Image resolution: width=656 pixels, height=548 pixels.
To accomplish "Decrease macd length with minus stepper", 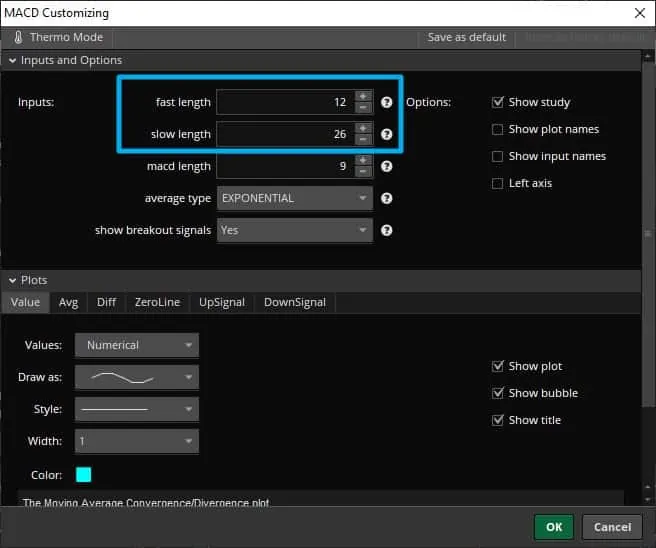I will [363, 172].
